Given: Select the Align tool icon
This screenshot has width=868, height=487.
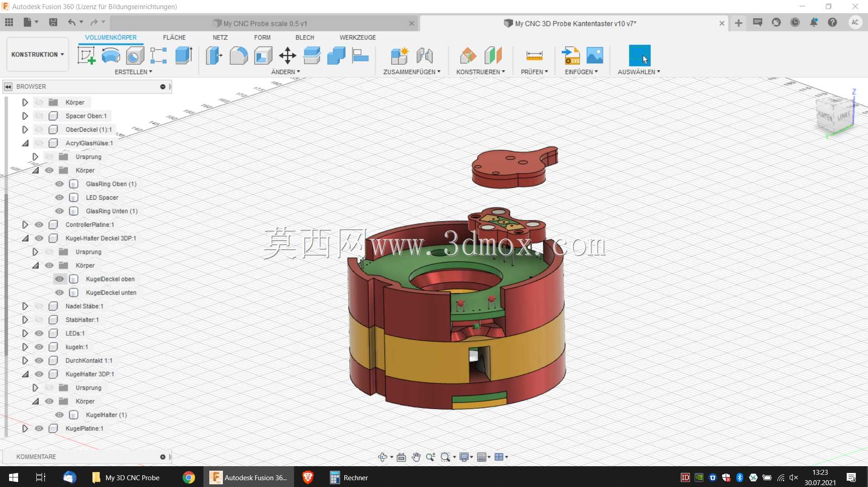Looking at the screenshot, I should pos(360,56).
